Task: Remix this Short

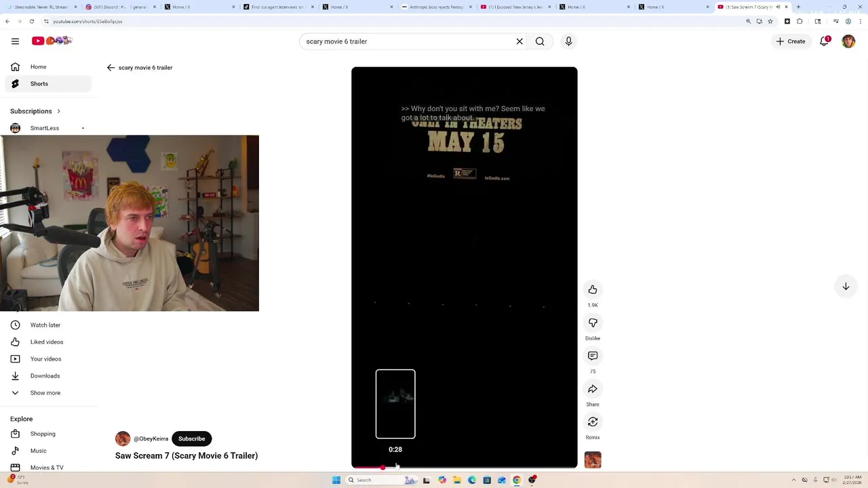Action: [593, 422]
